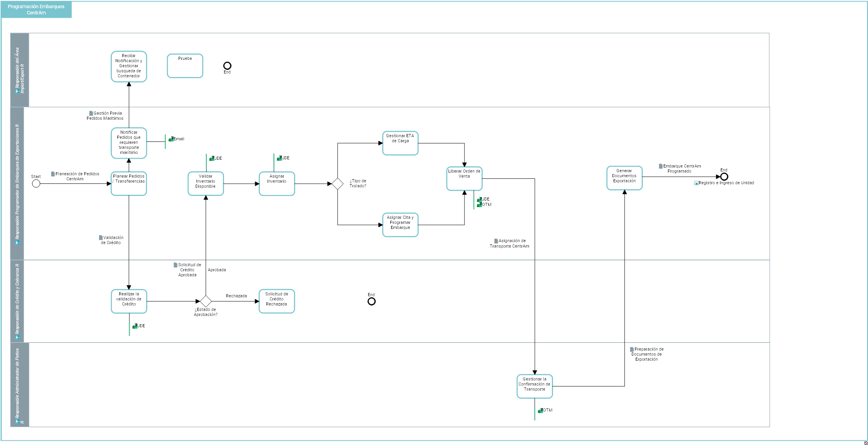Click the Solicitud de Crédito Aprobada document icon
This screenshot has width=868, height=445.
176,265
